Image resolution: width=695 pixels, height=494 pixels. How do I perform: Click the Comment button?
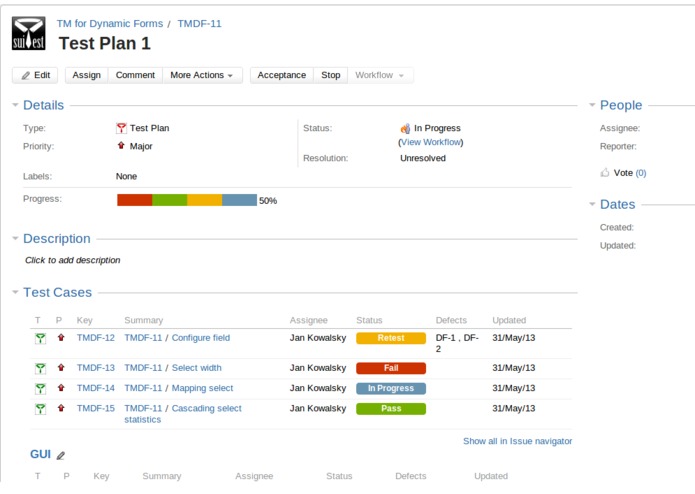click(135, 75)
